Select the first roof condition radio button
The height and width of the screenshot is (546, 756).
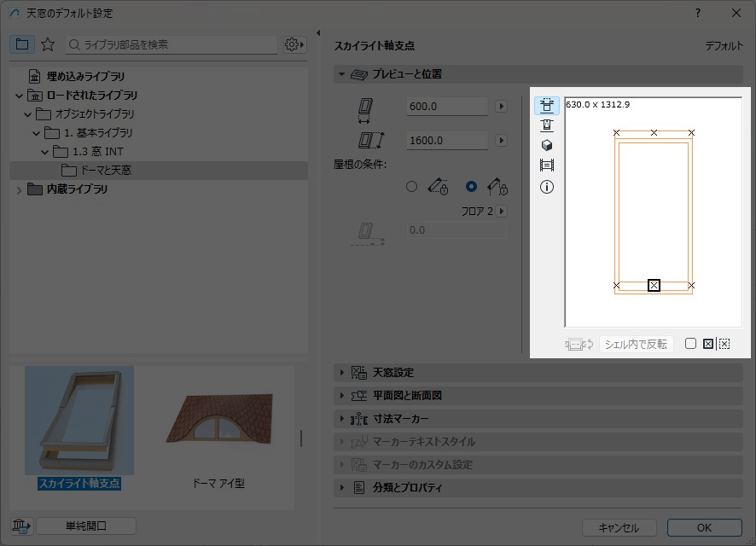(412, 186)
